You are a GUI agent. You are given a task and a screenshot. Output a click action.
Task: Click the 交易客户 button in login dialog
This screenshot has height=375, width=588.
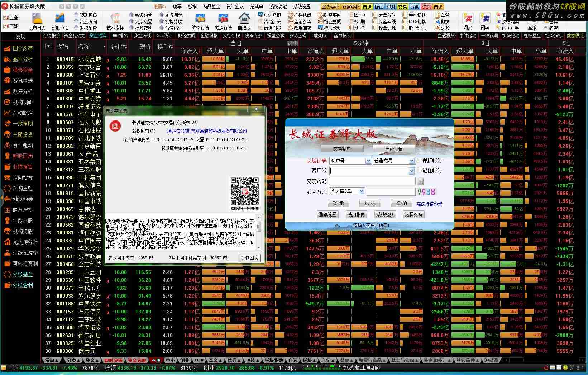pos(342,148)
